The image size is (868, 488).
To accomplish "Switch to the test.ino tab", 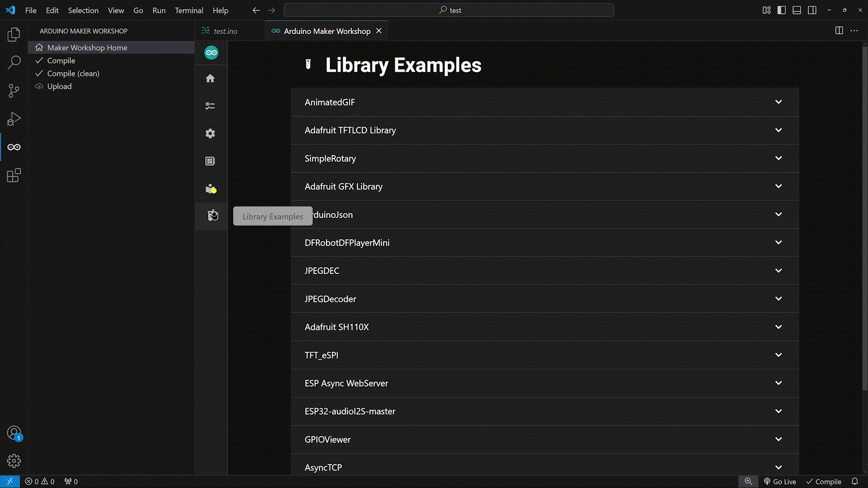I will click(x=225, y=31).
